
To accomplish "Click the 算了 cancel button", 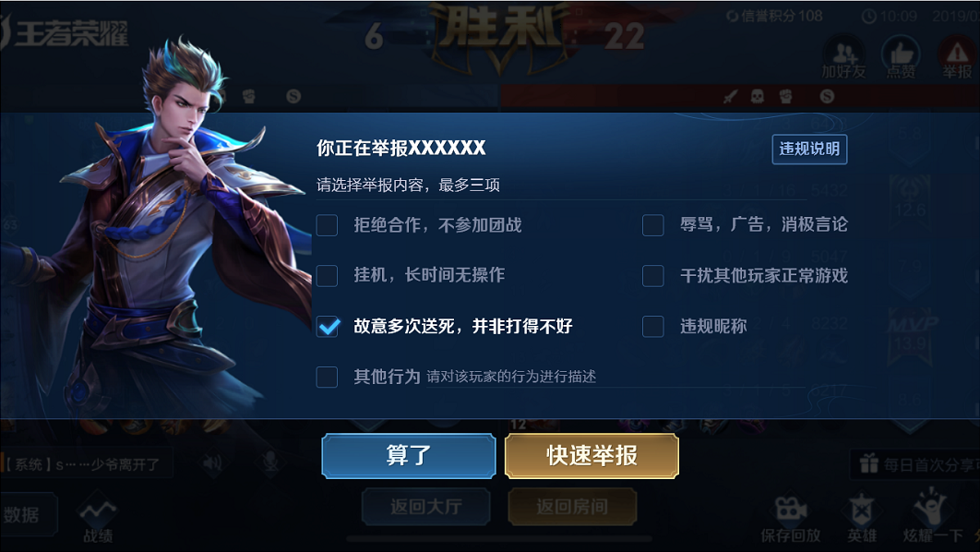I will tap(409, 456).
